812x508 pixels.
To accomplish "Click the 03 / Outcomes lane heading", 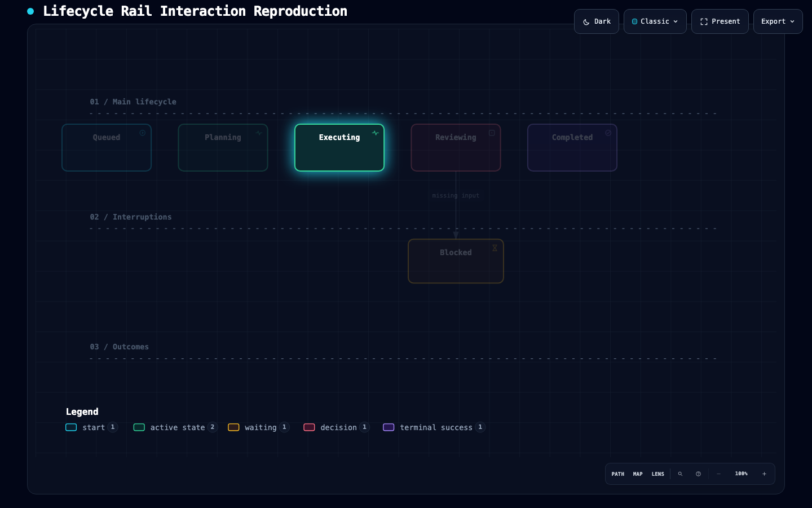I will (x=120, y=347).
